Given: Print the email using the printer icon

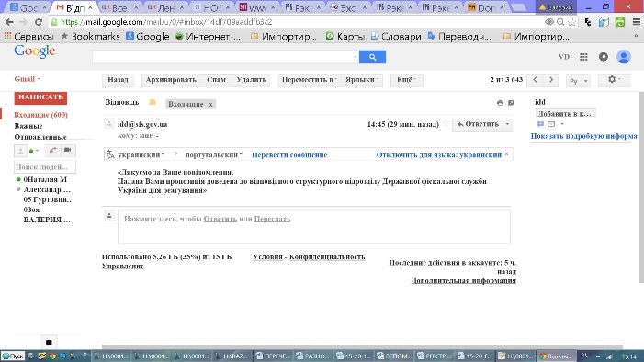Looking at the screenshot, I should 500,103.
